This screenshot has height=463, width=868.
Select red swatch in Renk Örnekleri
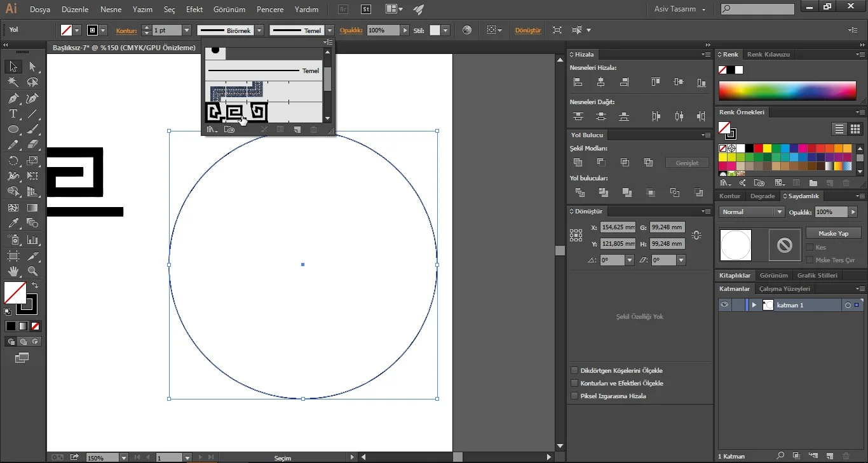click(758, 149)
